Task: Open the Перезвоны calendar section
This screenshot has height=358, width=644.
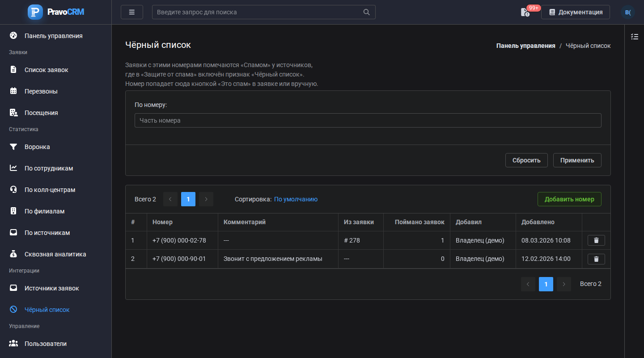Action: coord(41,91)
